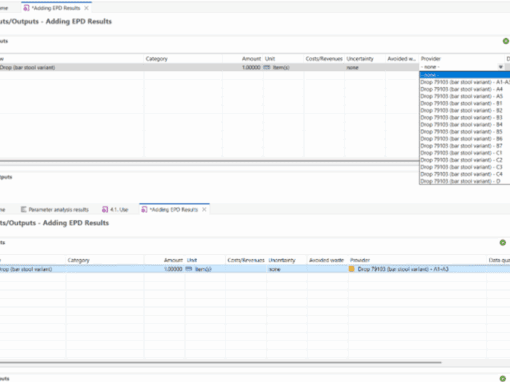Viewport: 510px width, 382px height.
Task: Pick the C4 module provider entry
Action: point(464,174)
